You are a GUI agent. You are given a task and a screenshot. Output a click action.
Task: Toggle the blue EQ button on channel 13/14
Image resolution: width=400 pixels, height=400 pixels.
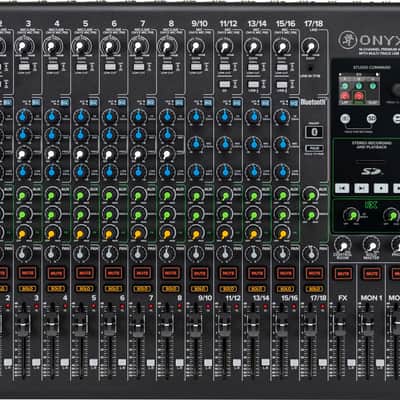265,102
